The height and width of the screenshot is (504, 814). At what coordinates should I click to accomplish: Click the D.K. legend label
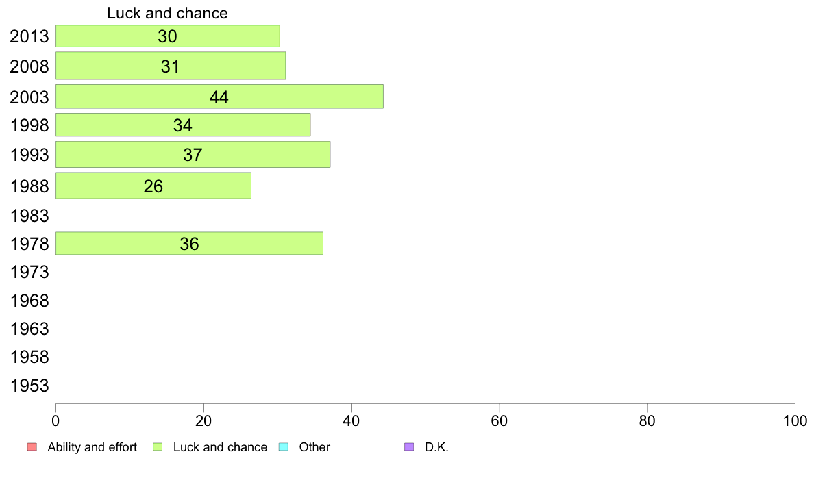(x=436, y=447)
